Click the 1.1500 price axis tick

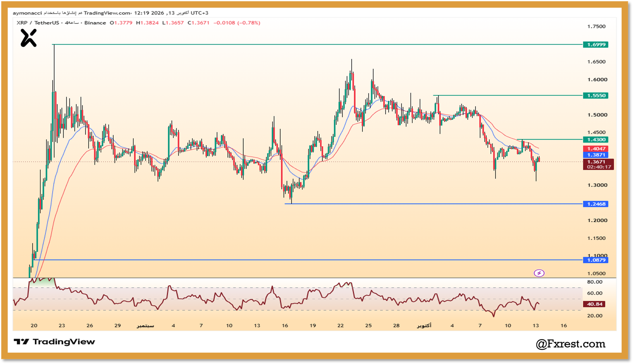(x=596, y=238)
